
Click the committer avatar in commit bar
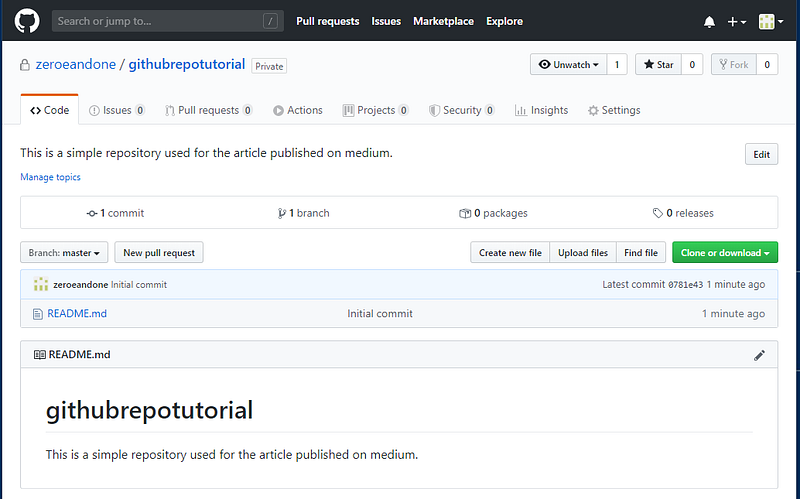[41, 284]
